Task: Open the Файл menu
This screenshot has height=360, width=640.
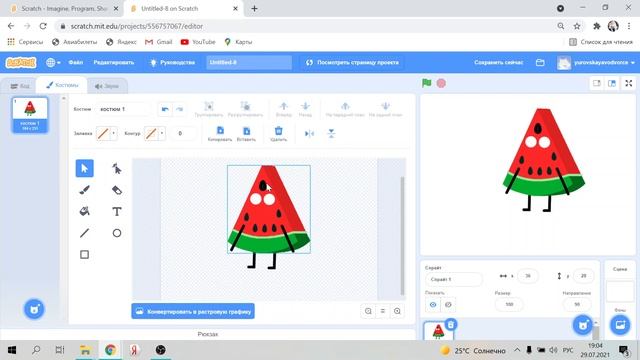Action: pos(76,62)
